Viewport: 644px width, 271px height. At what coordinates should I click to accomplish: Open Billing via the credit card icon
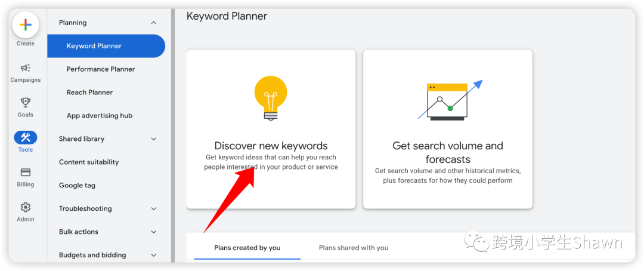pos(26,173)
